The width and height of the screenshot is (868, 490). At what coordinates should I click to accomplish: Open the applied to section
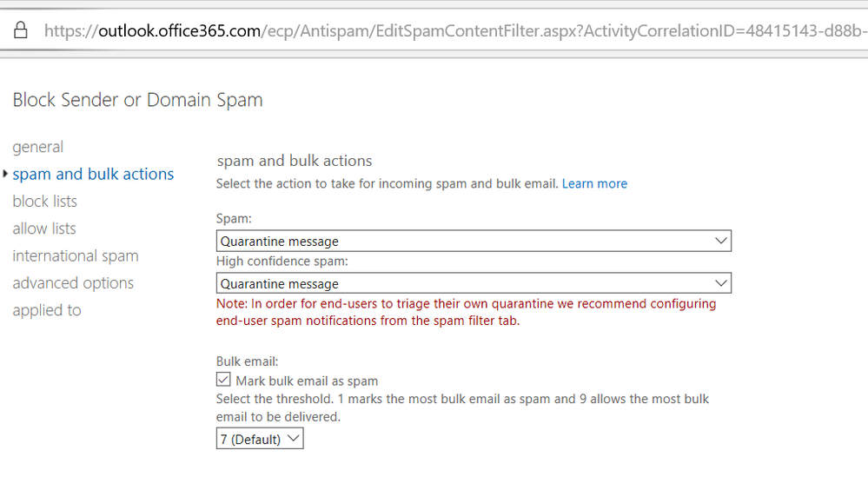(47, 310)
